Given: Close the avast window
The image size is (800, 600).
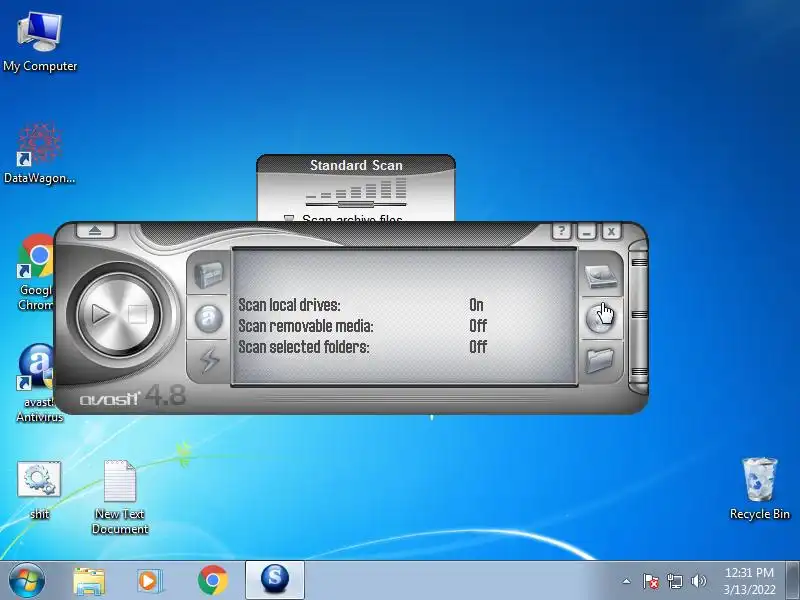Looking at the screenshot, I should click(611, 231).
